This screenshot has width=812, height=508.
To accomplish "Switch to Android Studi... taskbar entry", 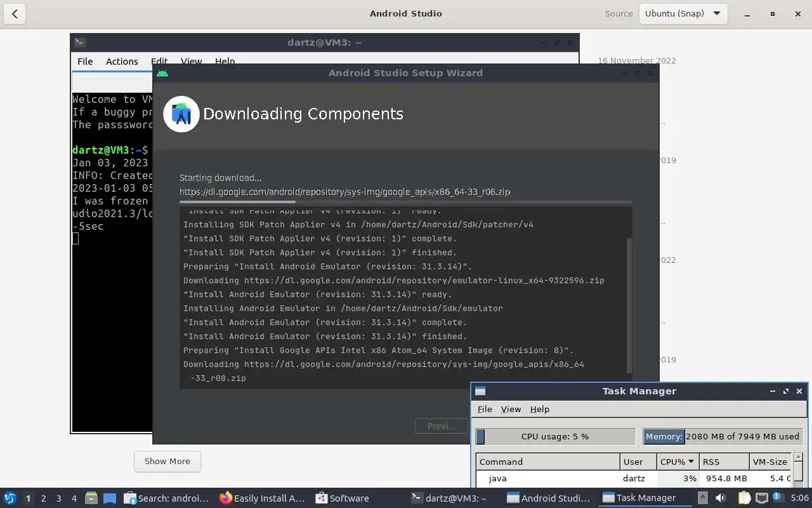I will 549,498.
